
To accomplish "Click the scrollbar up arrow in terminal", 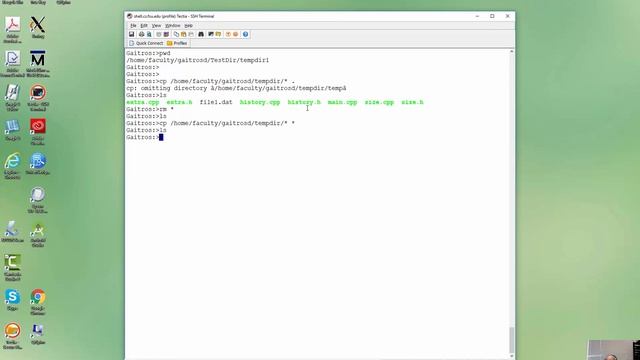I will [x=511, y=52].
